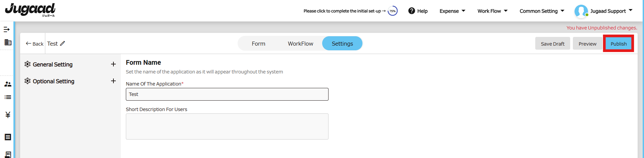644x158 pixels.
Task: Click the Name Of The Application field
Action: pos(227,94)
